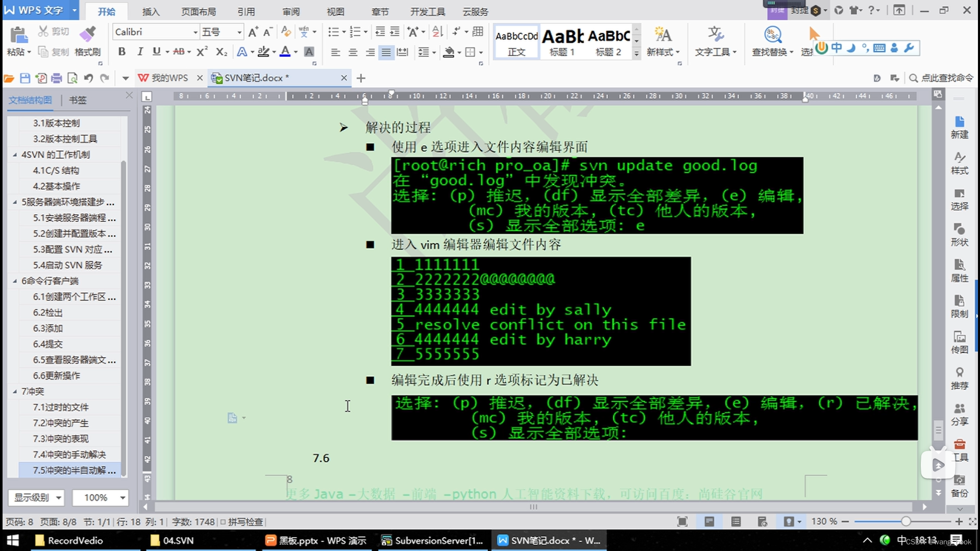Toggle character shading button
Screen dimensions: 980x551
(309, 52)
